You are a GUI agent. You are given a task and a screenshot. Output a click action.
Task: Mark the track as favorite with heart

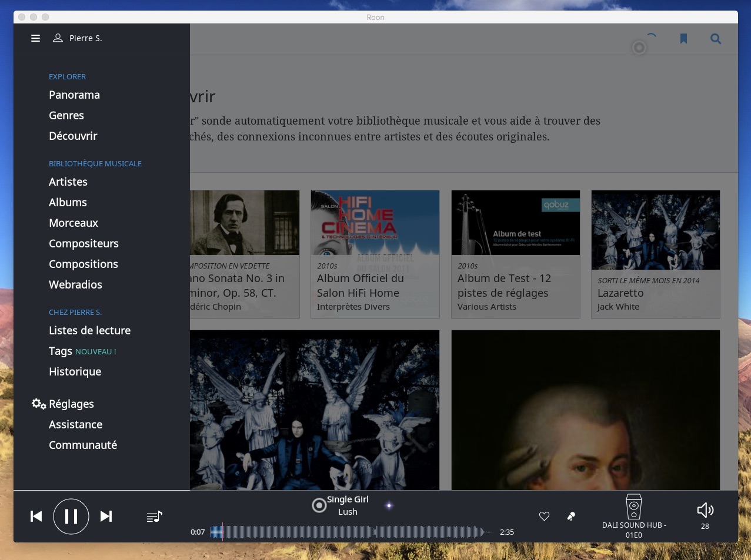point(545,517)
